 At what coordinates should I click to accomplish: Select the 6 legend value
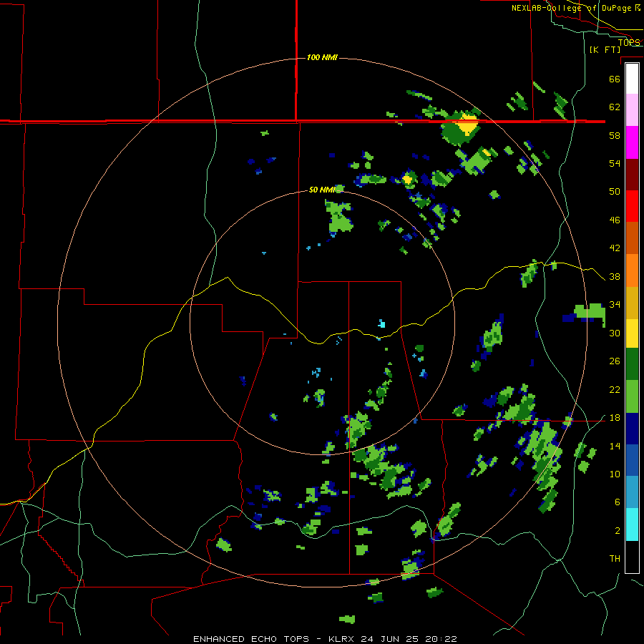coord(618,502)
